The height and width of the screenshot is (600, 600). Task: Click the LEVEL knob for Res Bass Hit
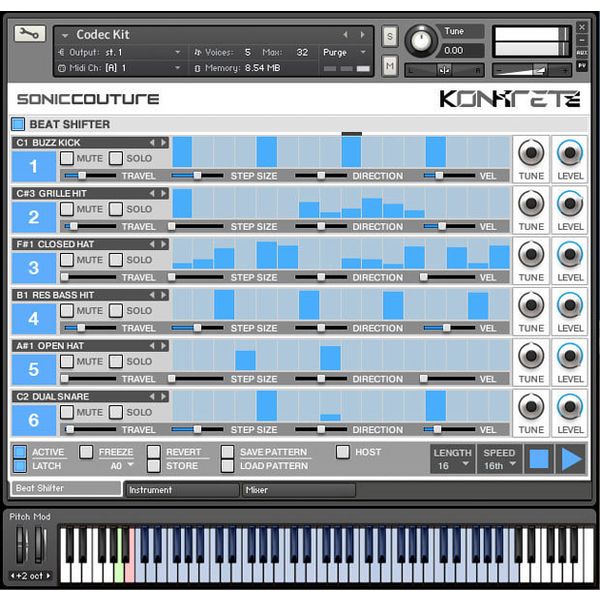[x=570, y=305]
